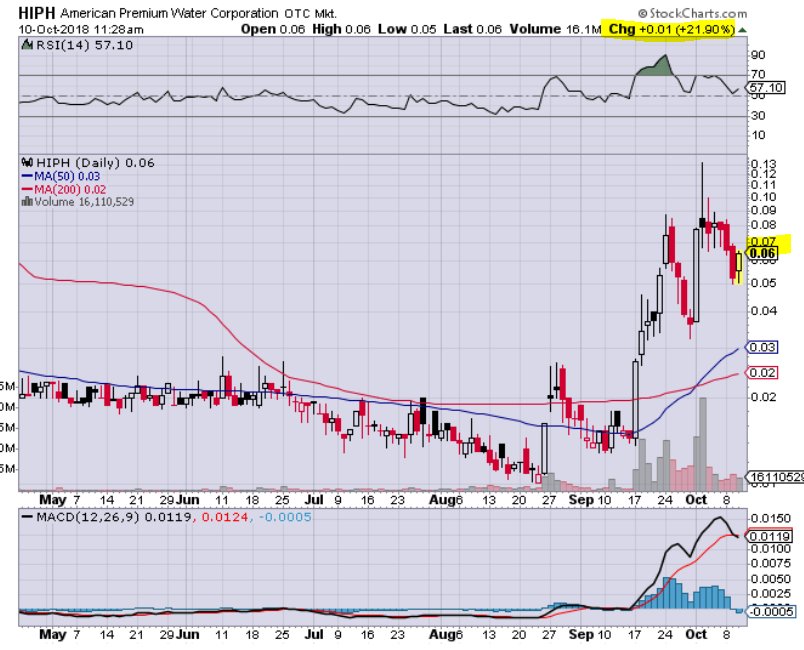Click the Volume 16.1M value

point(555,29)
